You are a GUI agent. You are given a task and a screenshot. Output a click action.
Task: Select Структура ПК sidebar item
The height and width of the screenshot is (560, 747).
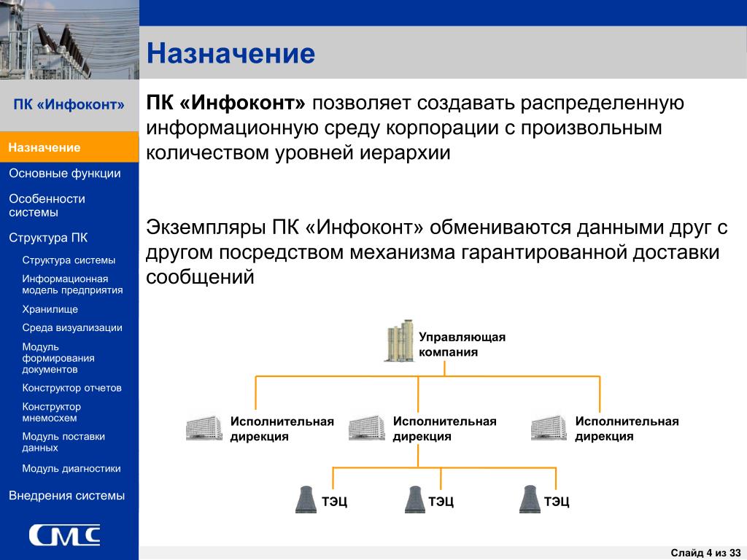(x=48, y=238)
